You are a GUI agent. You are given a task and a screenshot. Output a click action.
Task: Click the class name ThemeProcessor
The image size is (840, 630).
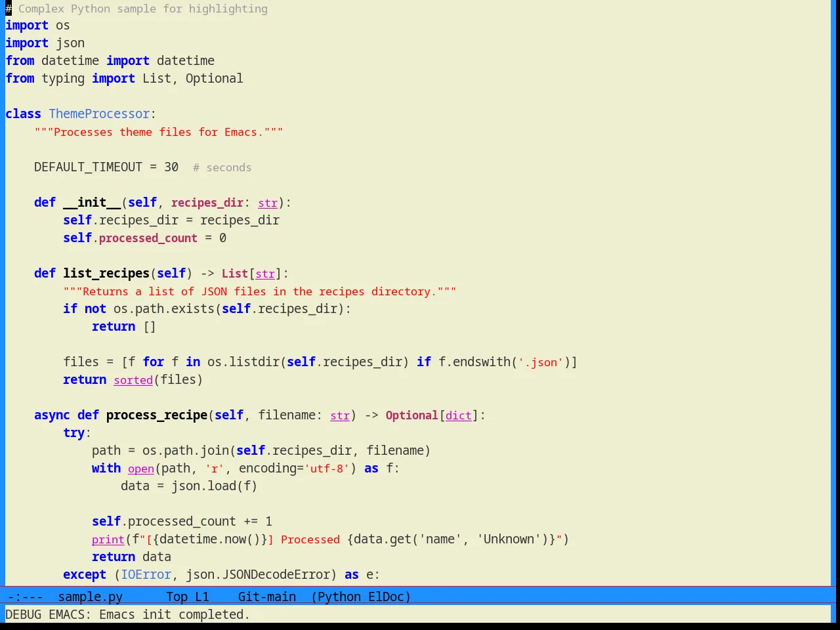[99, 114]
